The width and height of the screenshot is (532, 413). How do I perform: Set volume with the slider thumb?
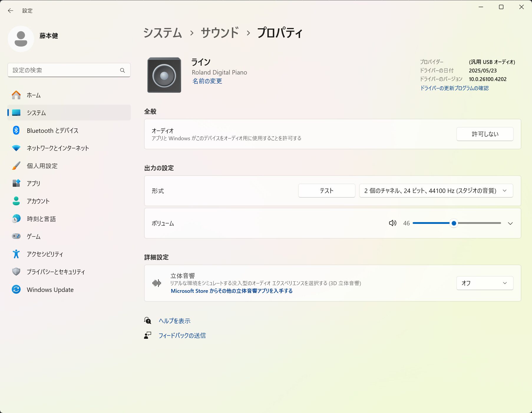coord(454,223)
